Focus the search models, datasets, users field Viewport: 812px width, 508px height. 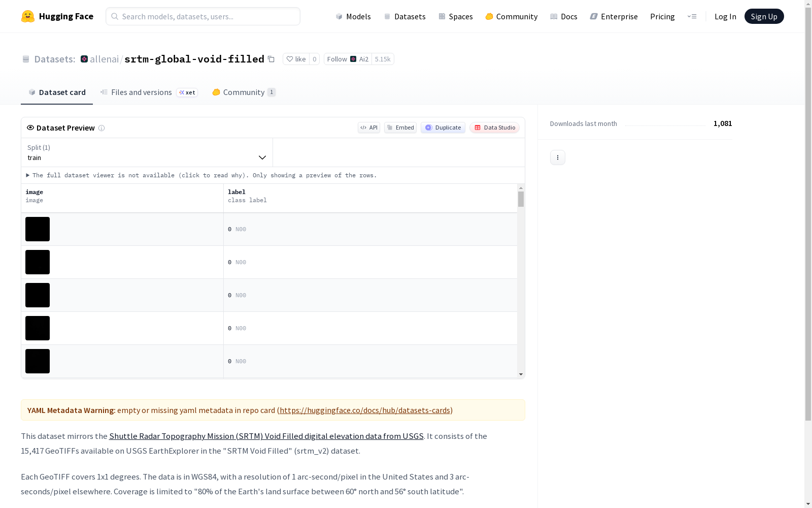pos(203,16)
